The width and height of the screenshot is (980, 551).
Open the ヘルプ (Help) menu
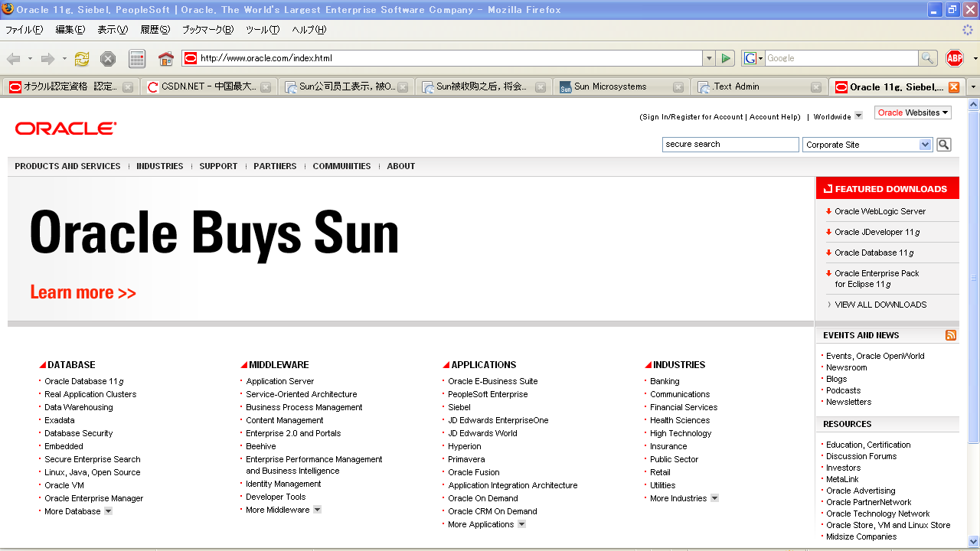point(309,30)
